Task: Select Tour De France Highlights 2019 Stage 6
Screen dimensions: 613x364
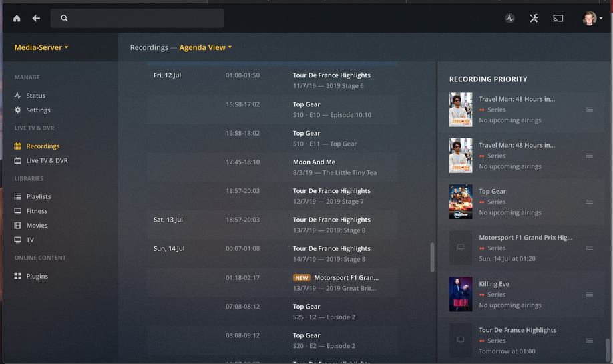Action: coord(272,81)
